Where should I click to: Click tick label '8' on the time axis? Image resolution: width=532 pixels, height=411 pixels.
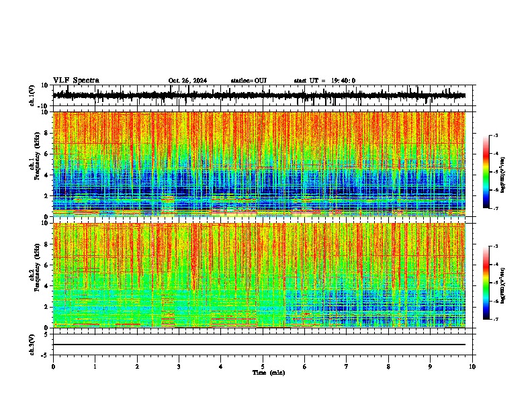[388, 367]
